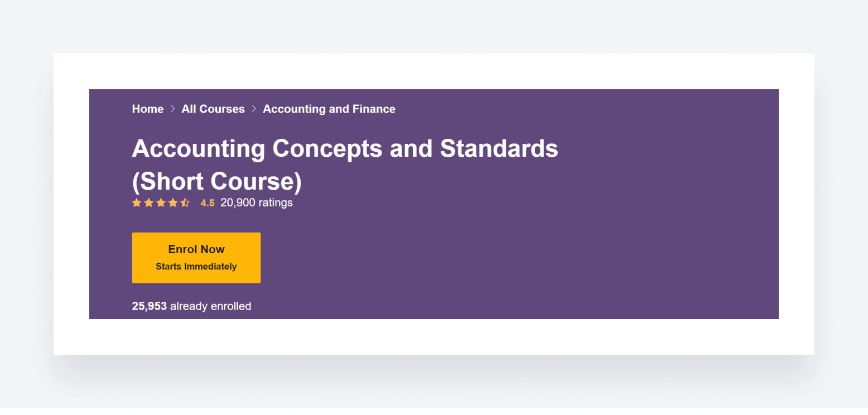Click the 4.5 rating score

(208, 203)
